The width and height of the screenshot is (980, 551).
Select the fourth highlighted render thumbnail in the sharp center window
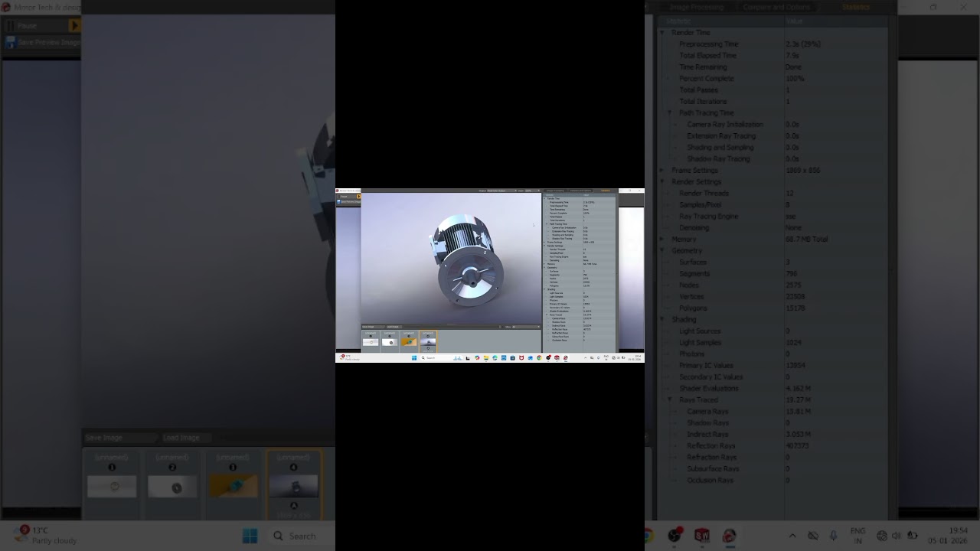(428, 341)
